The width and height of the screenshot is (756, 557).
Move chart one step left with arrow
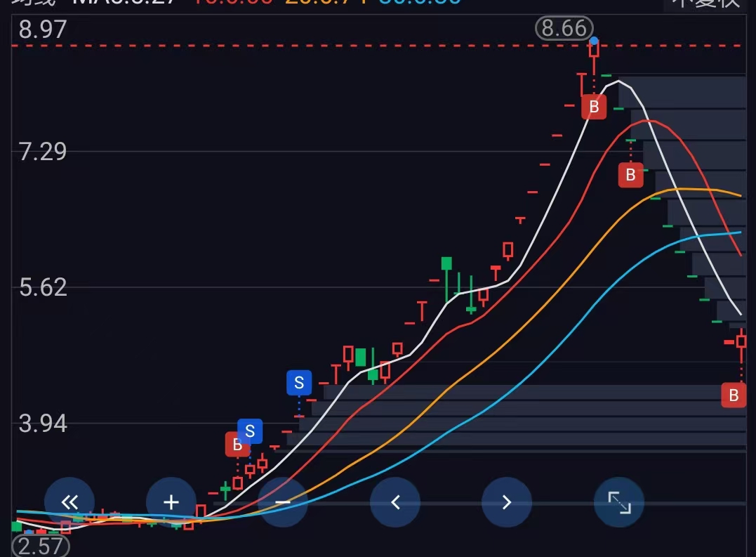(395, 502)
